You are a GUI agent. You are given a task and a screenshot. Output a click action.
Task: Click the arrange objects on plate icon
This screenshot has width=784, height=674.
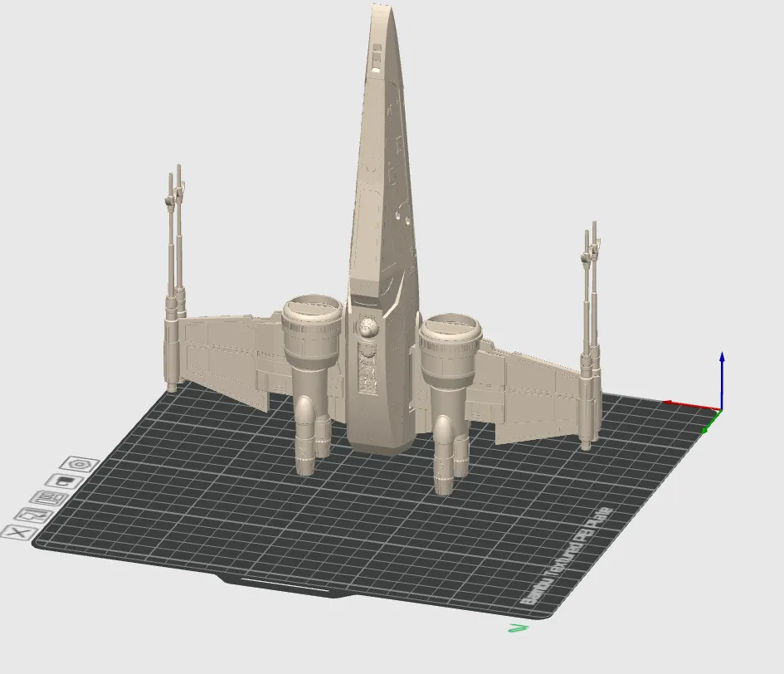pos(48,498)
